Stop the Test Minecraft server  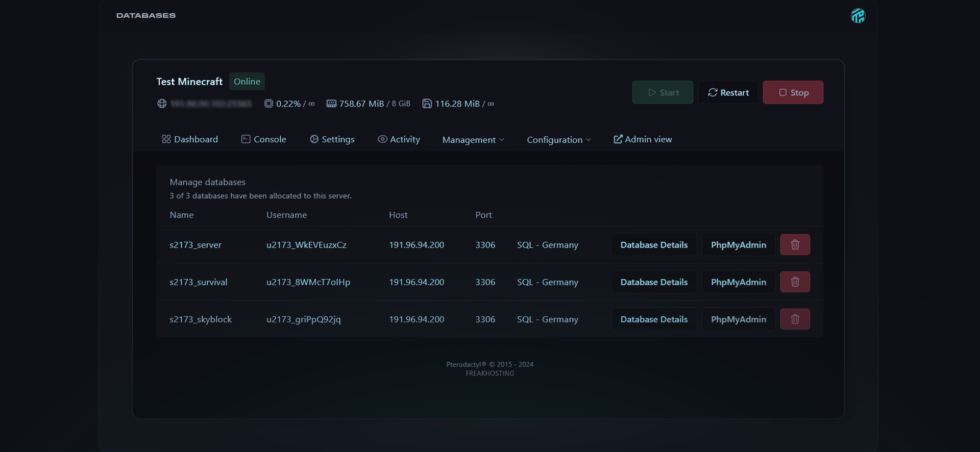click(x=793, y=92)
